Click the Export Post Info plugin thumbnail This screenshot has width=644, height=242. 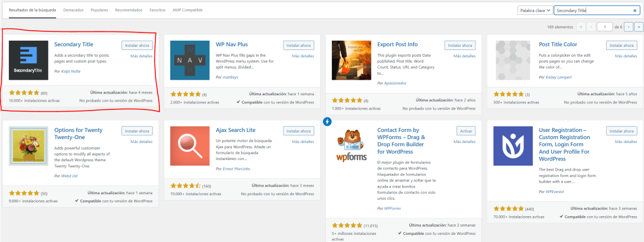(x=351, y=60)
